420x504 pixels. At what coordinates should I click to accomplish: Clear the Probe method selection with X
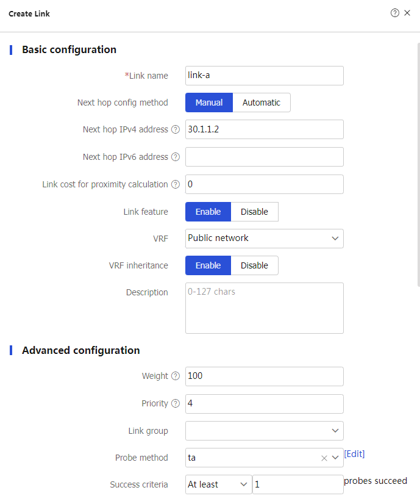pyautogui.click(x=324, y=458)
